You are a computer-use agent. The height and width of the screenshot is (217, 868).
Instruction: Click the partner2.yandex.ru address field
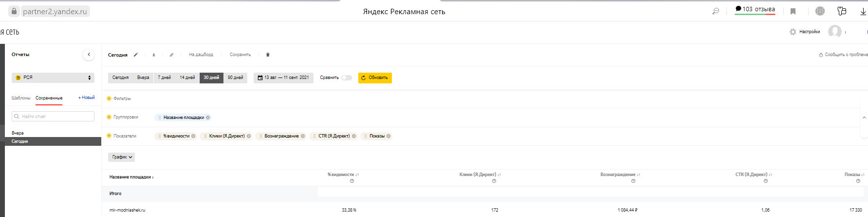point(55,11)
